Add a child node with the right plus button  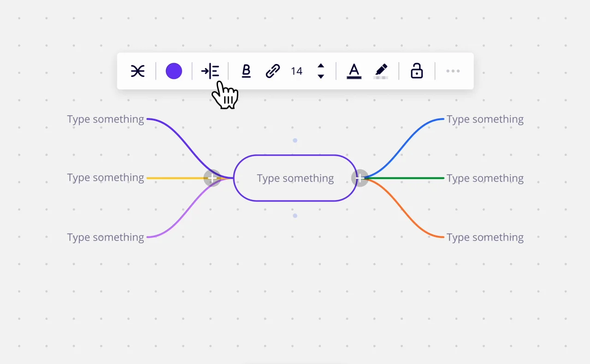360,178
